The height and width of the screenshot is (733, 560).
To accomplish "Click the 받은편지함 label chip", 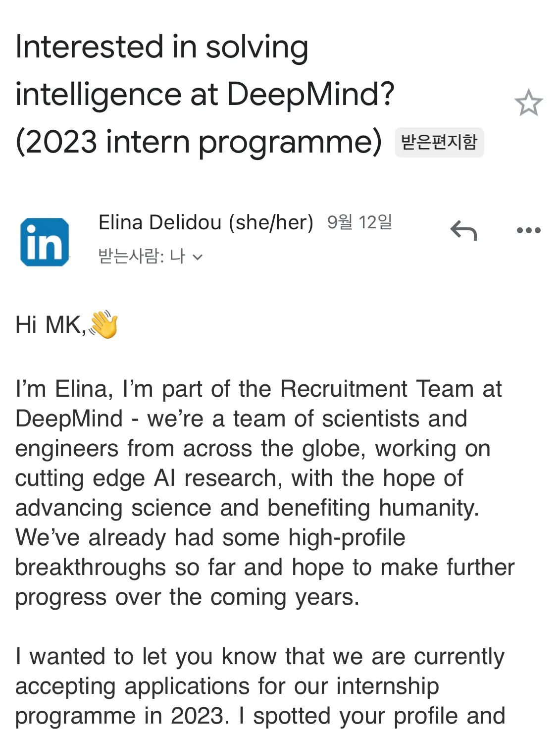I will 439,143.
